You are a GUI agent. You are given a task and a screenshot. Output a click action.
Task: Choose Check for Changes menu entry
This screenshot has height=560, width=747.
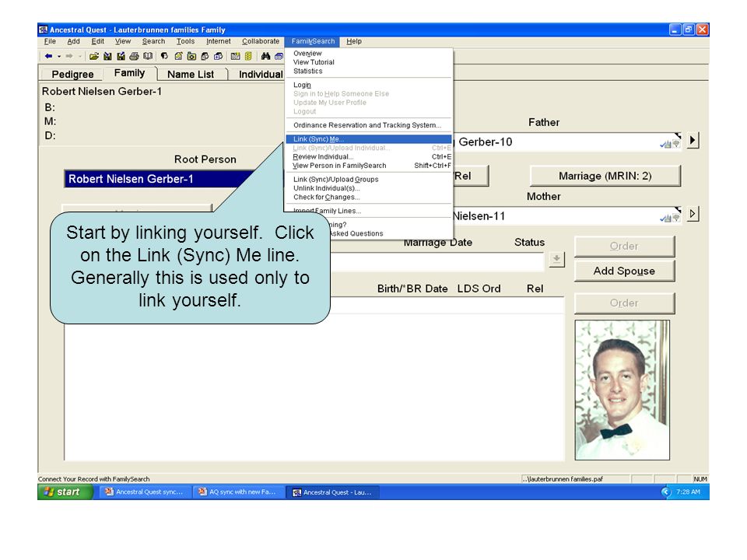pos(369,197)
